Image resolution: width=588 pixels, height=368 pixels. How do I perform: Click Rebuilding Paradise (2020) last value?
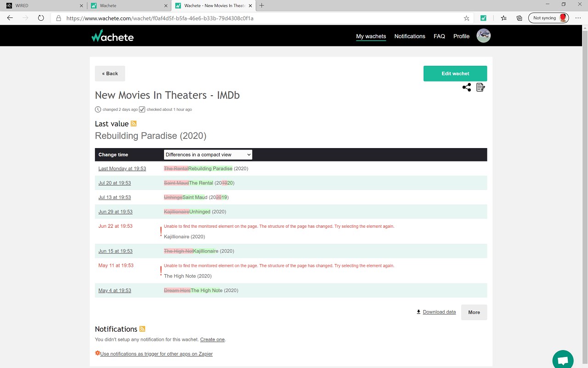coord(151,136)
